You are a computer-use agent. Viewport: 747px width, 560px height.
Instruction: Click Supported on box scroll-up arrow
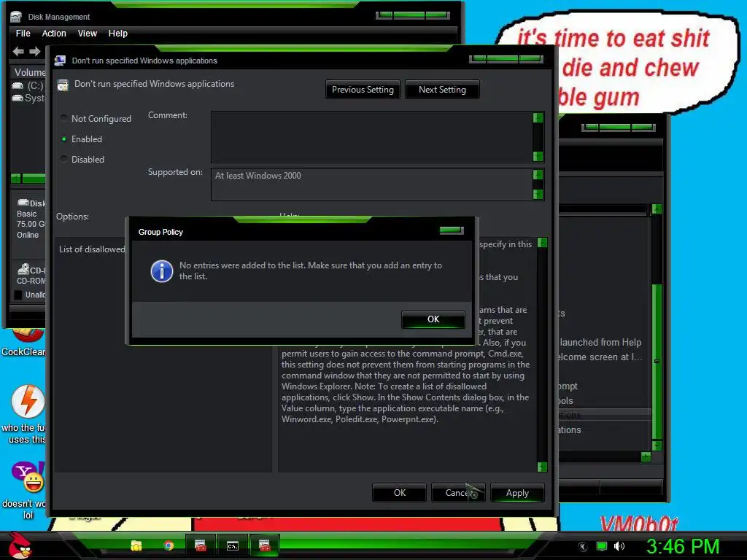pyautogui.click(x=538, y=175)
